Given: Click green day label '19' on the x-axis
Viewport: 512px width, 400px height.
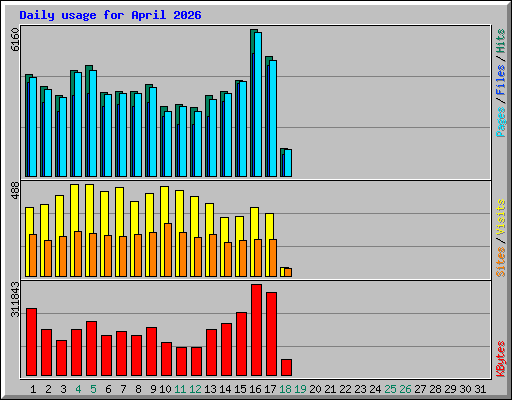Looking at the screenshot, I should click(x=300, y=389).
